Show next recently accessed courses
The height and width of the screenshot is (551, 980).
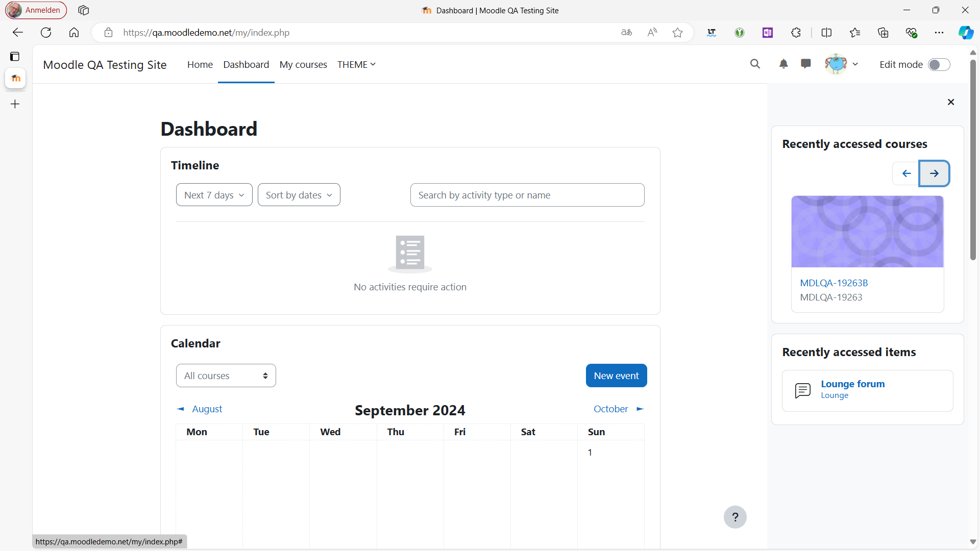[x=934, y=173]
